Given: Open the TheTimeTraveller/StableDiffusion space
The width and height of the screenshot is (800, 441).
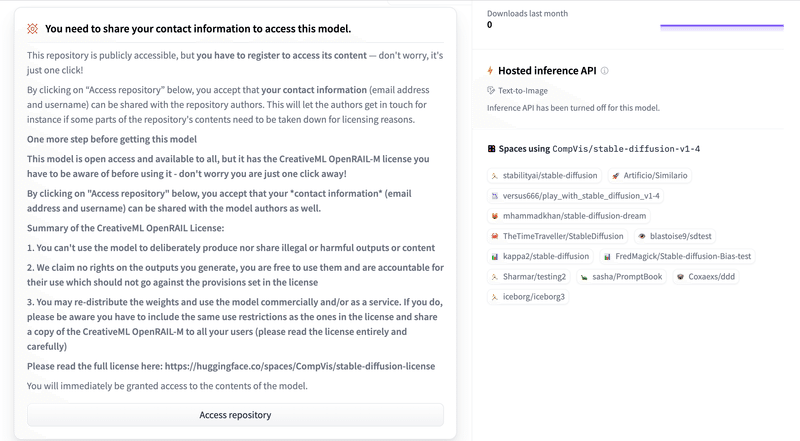Looking at the screenshot, I should pyautogui.click(x=558, y=236).
